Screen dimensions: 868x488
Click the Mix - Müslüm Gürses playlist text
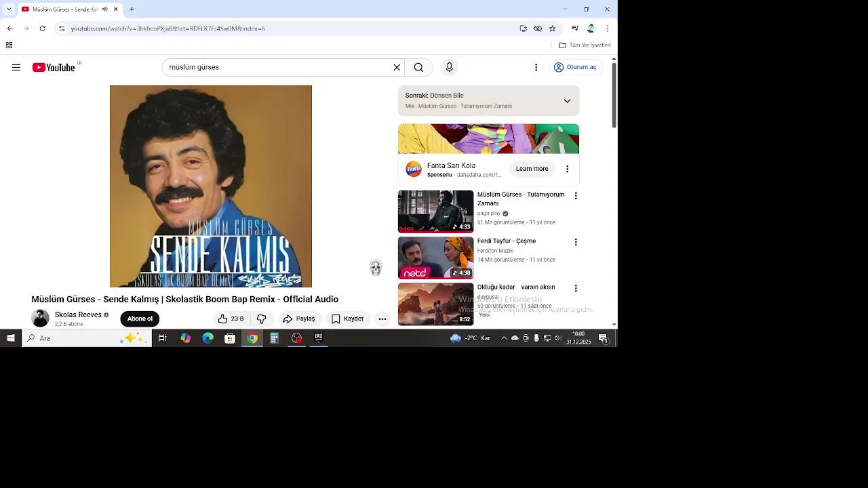pyautogui.click(x=458, y=106)
